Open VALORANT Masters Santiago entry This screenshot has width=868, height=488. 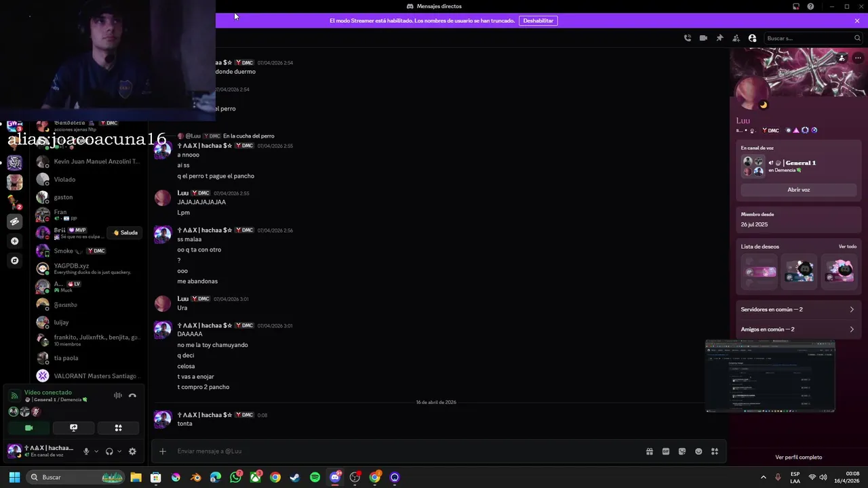coord(89,376)
